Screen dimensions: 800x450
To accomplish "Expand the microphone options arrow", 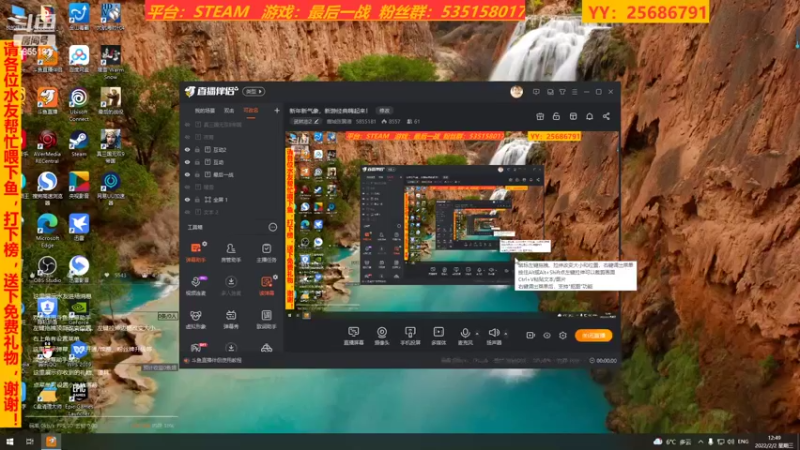I will point(477,334).
